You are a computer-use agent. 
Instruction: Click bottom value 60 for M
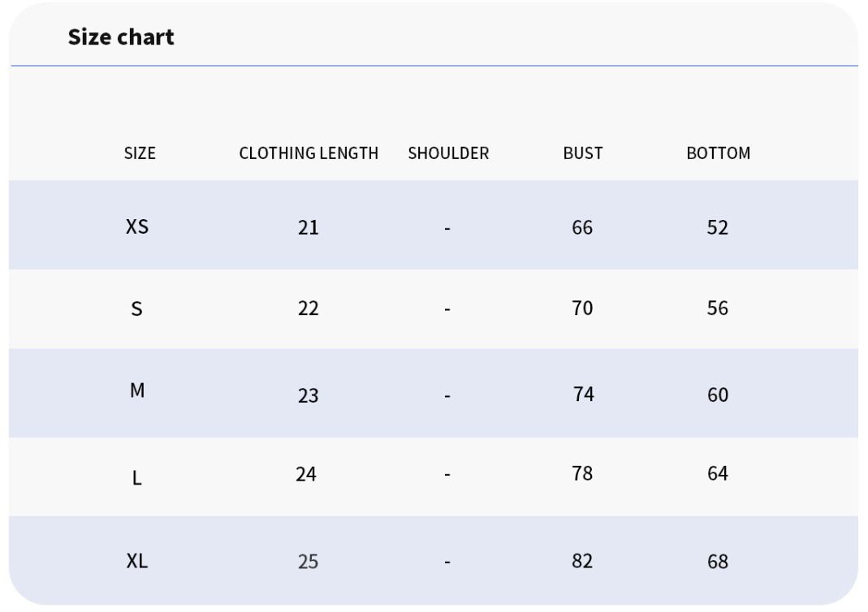click(718, 395)
